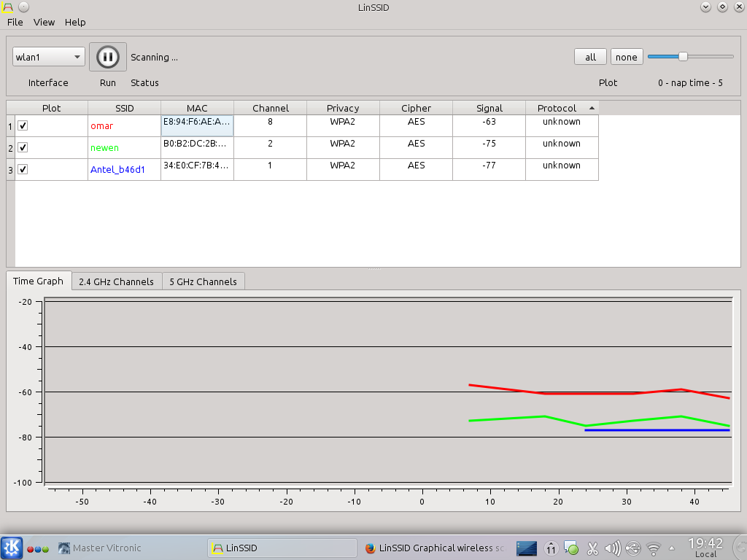Click the nap time slider handle
Screen dimensions: 747x560
[683, 57]
